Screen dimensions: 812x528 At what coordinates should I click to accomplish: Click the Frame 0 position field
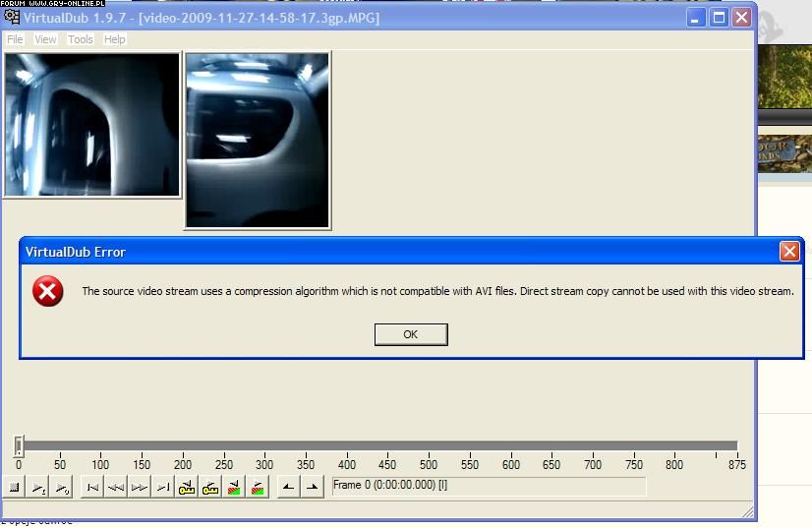pos(489,486)
